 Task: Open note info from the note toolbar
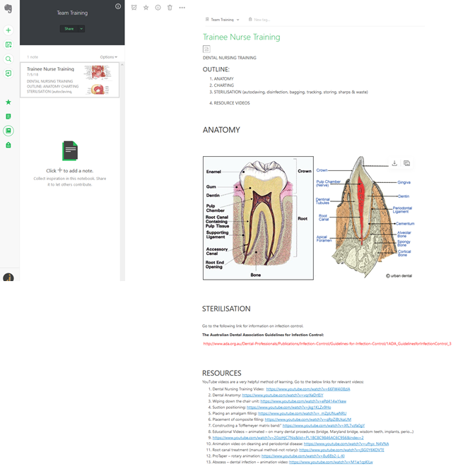158,8
